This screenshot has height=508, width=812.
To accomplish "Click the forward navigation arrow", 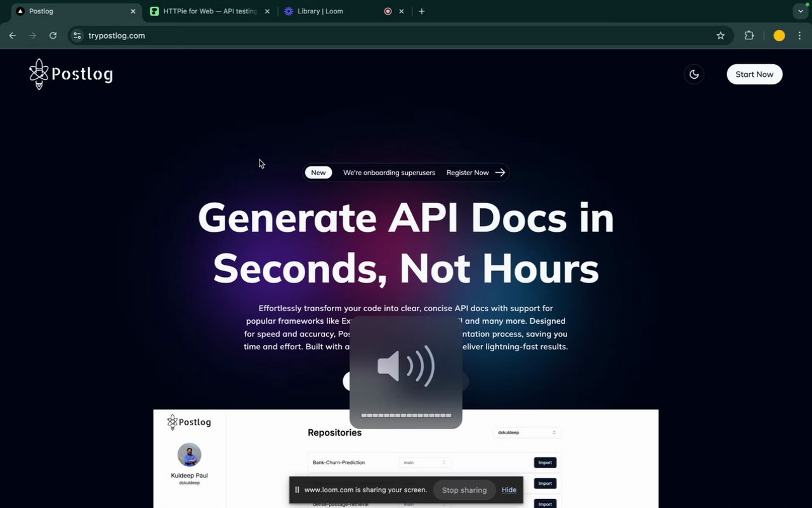I will pyautogui.click(x=32, y=36).
